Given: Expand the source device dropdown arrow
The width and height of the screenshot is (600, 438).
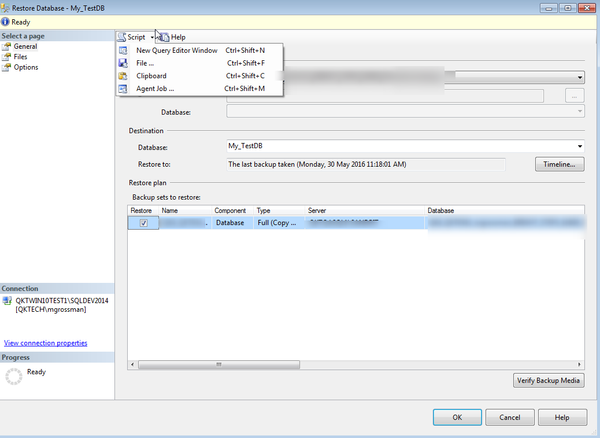Looking at the screenshot, I should (x=580, y=77).
